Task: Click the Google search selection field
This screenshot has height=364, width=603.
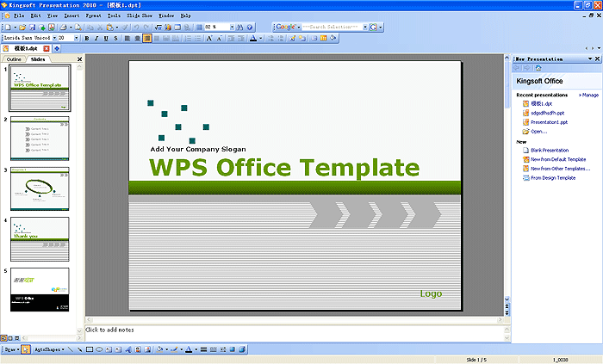Action: tap(332, 28)
